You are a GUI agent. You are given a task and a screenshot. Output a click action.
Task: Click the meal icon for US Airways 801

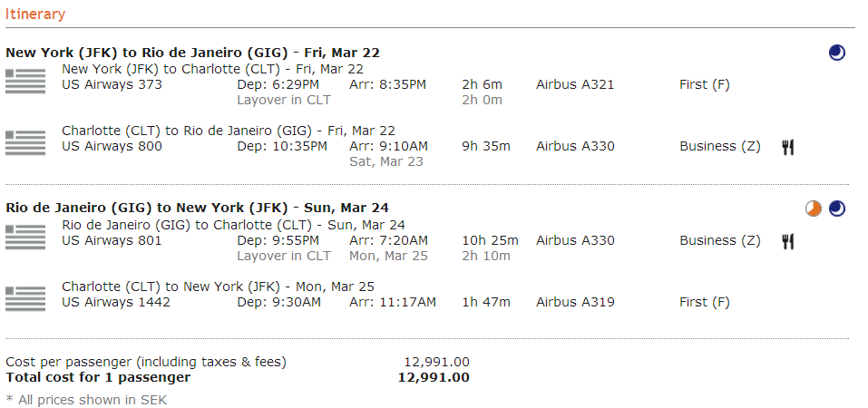[788, 241]
